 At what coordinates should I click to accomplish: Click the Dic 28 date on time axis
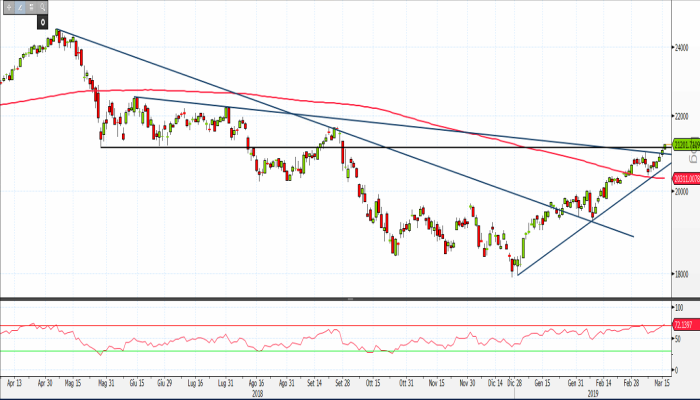515,382
